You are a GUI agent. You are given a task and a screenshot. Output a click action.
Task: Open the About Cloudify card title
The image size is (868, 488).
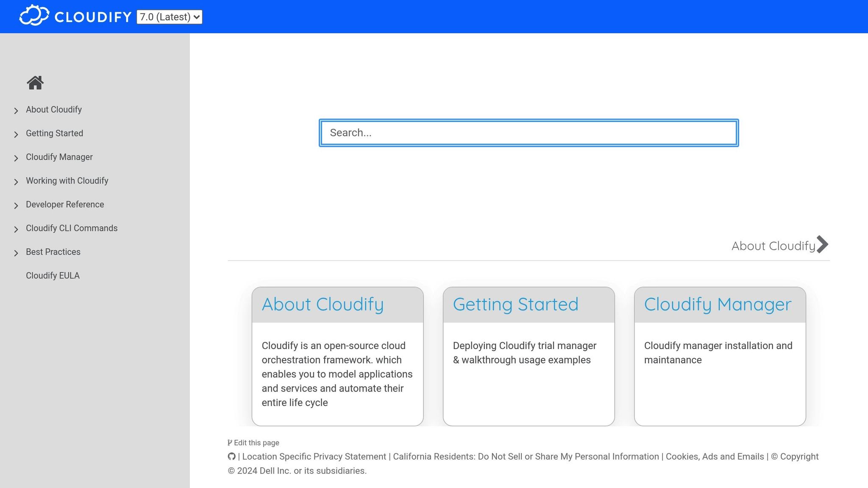[323, 305]
